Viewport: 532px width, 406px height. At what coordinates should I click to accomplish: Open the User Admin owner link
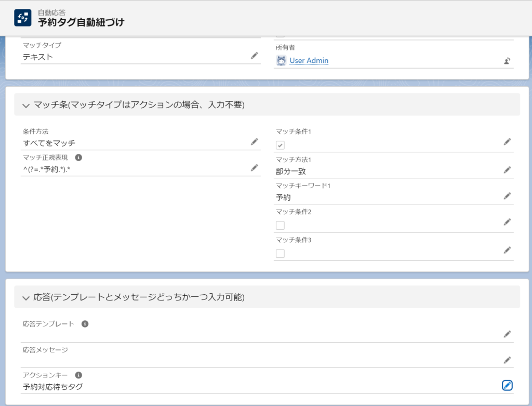pos(309,61)
